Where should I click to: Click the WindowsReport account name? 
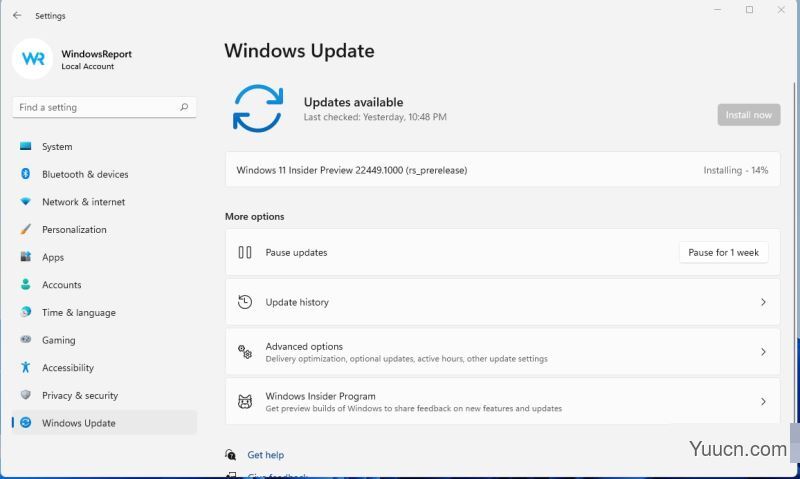tap(96, 54)
